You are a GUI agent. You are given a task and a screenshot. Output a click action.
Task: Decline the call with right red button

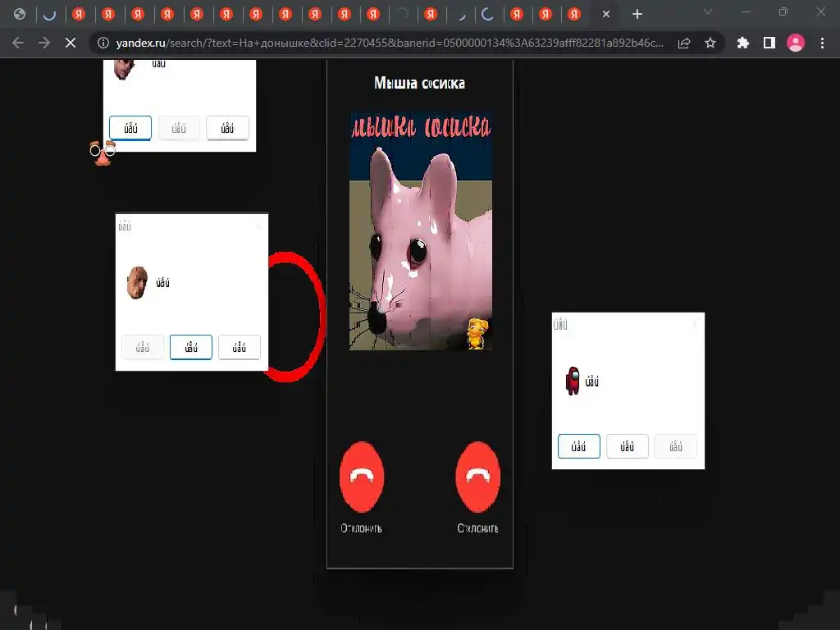pyautogui.click(x=478, y=477)
